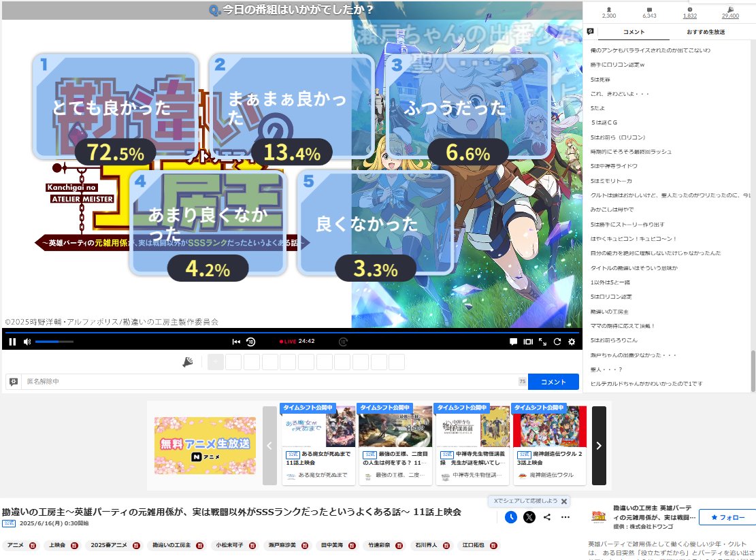Click the first highlighted emotion slot

(216, 362)
